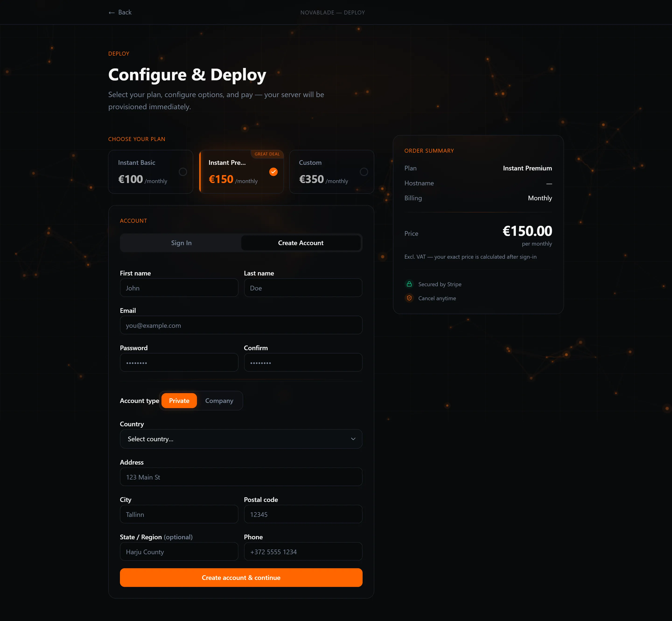
Task: Switch to the Create Account tab
Action: pyautogui.click(x=301, y=243)
